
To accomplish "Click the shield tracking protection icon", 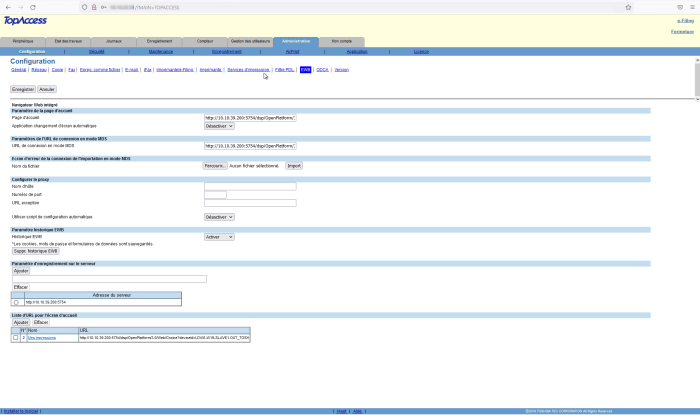I will [86, 6].
